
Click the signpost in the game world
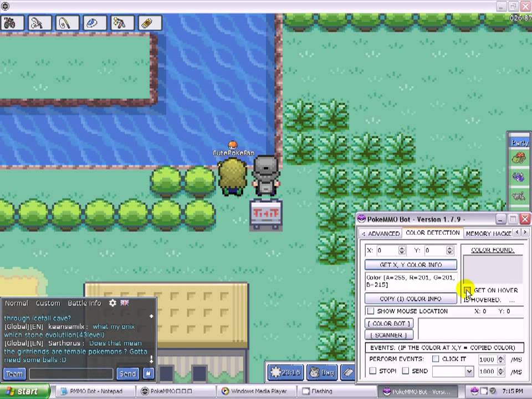[x=266, y=215]
